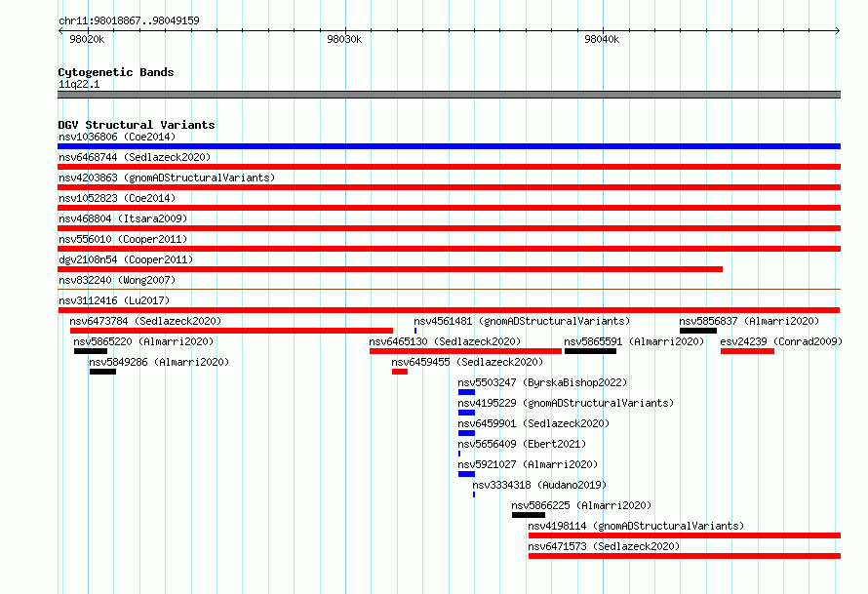Click dgv2108n54 (Cooper2011) label

coord(126,259)
